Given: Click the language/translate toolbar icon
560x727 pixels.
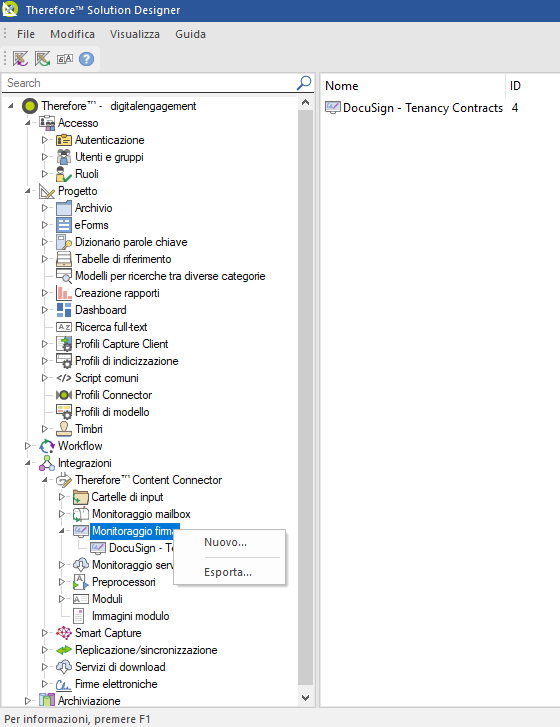Looking at the screenshot, I should click(65, 59).
